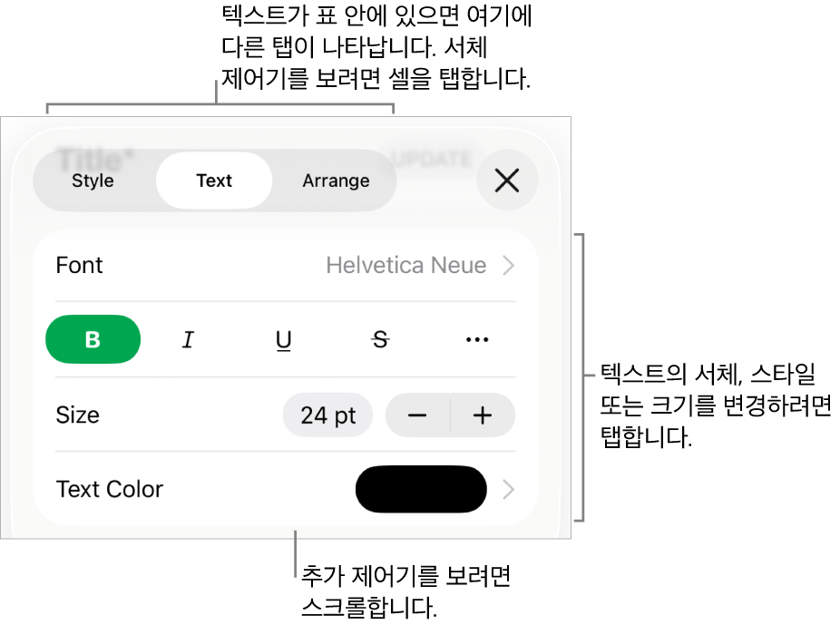Apply Strikethrough to the text
This screenshot has width=840, height=625.
(x=380, y=339)
